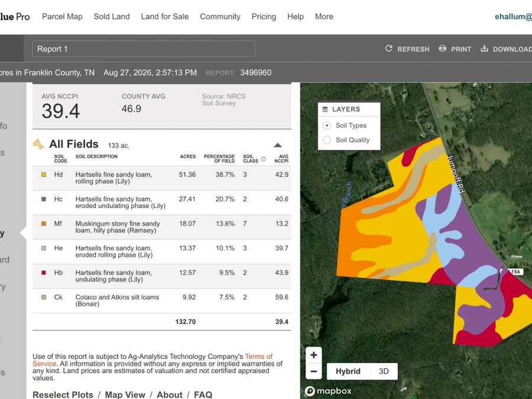Viewport: 532px width, 399px height.
Task: Click the 'He' soil code cell
Action: click(x=59, y=248)
